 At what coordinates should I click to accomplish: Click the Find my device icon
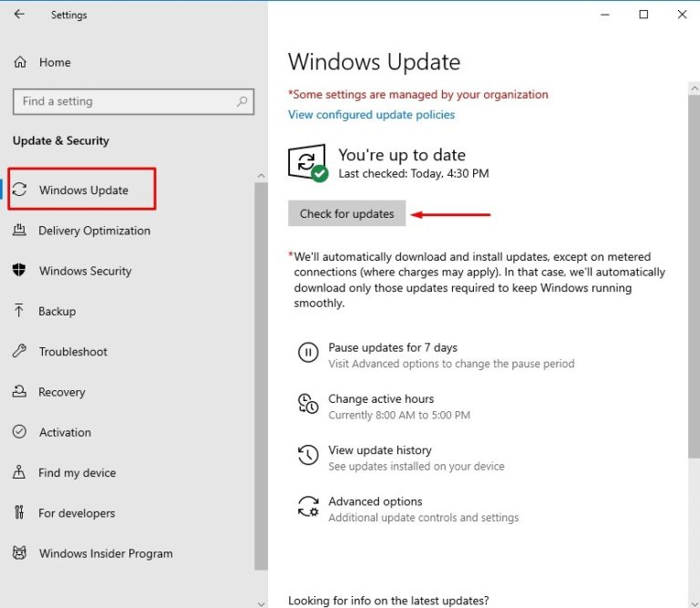(19, 472)
